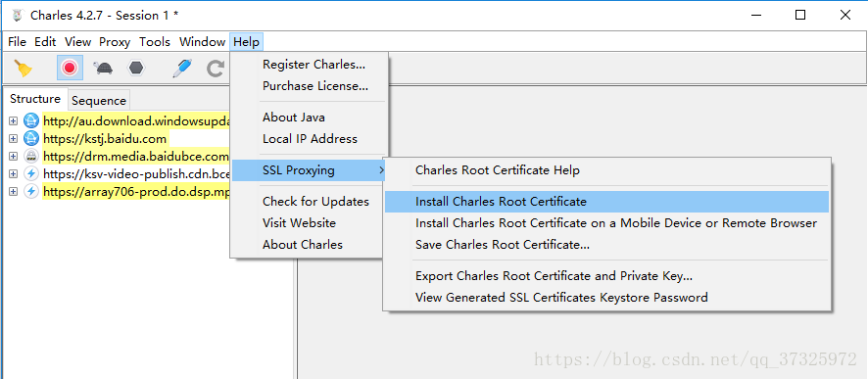This screenshot has width=868, height=379.
Task: Choose Purchase License... menu entry
Action: coord(315,86)
